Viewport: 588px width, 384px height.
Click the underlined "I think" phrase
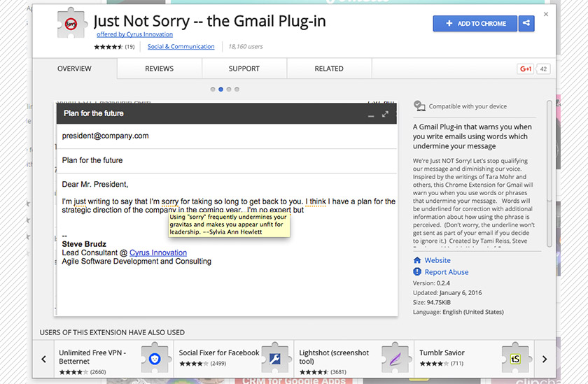point(316,201)
